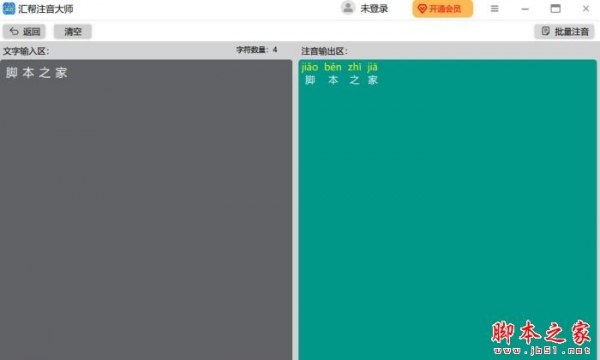Go back with the 返回 button
Image resolution: width=600 pixels, height=360 pixels.
pos(24,31)
